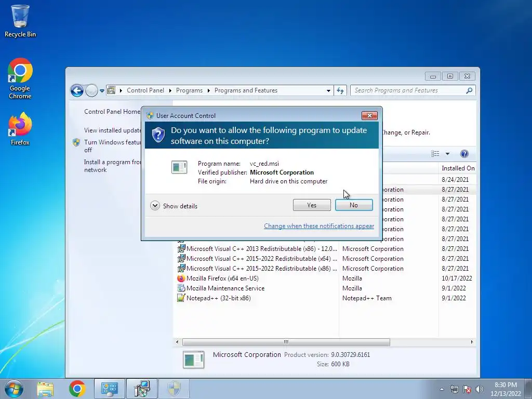Open the clock showing 8:30 PM

[506, 389]
